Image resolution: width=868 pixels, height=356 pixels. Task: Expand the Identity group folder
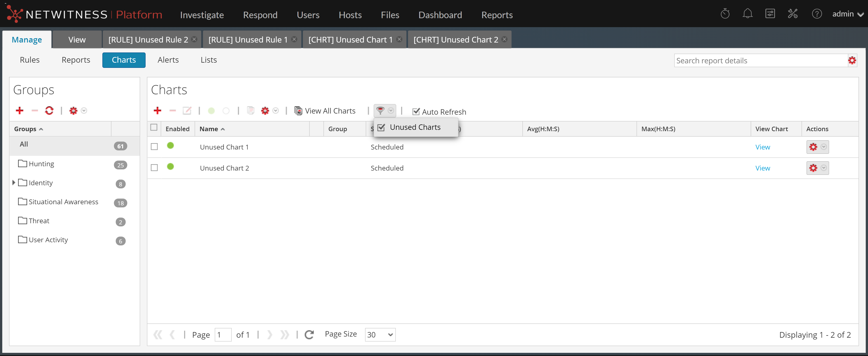pos(14,182)
